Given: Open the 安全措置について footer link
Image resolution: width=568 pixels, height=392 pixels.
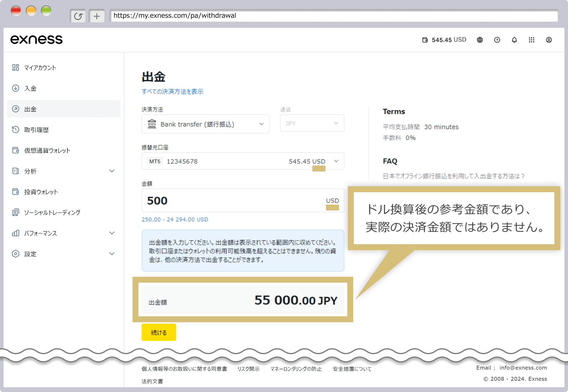Looking at the screenshot, I should click(352, 369).
